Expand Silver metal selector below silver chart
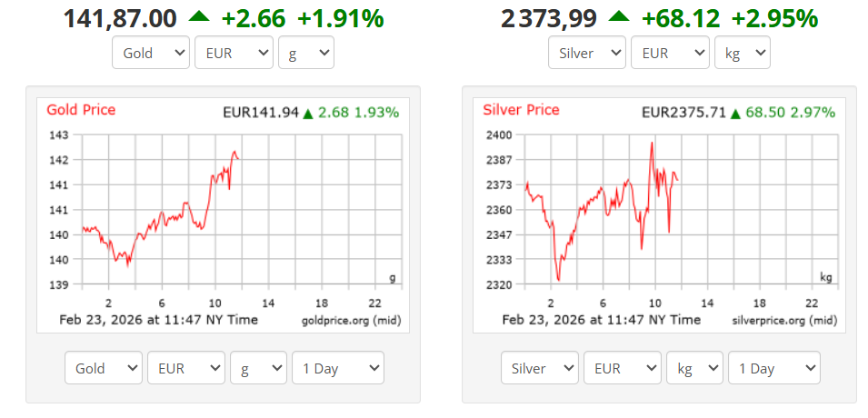This screenshot has height=418, width=868. click(540, 368)
